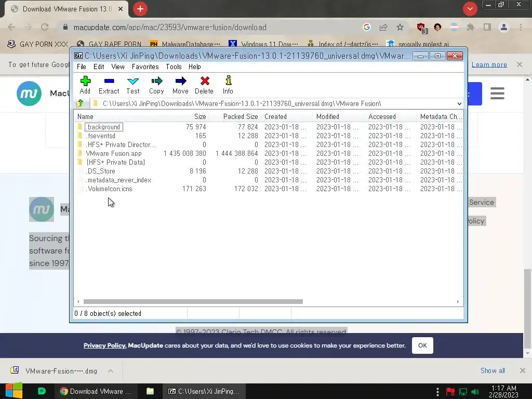Image resolution: width=532 pixels, height=399 pixels.
Task: Sort by the Created column header
Action: pyautogui.click(x=287, y=116)
